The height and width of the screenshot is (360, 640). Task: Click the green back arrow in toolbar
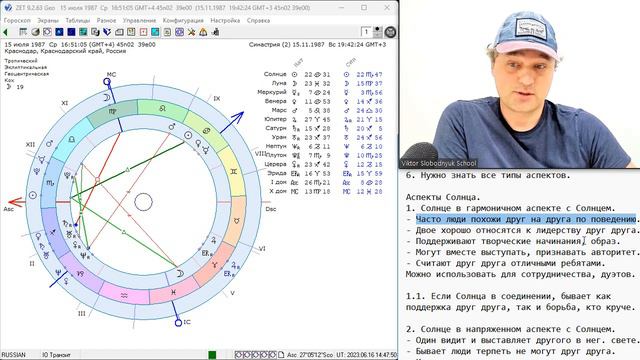[x=5, y=32]
